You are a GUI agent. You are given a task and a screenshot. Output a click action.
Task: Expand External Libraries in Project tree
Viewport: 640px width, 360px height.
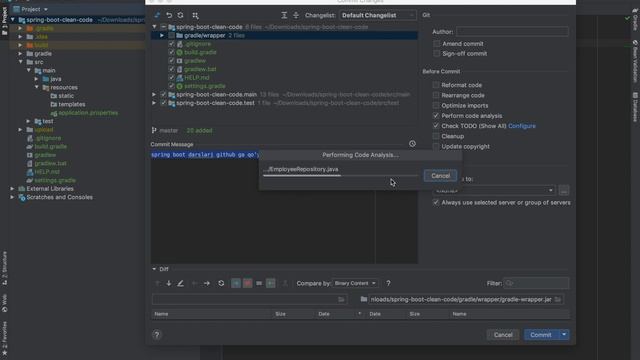[12, 189]
